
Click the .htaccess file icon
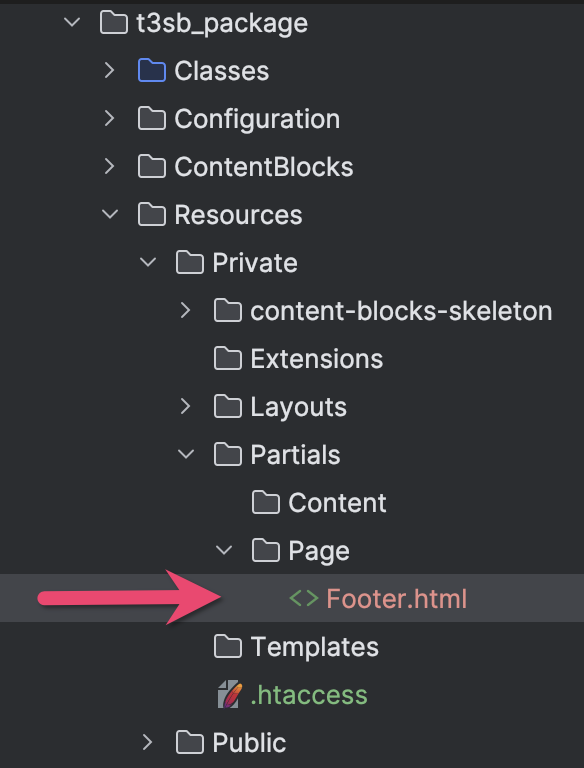[230, 694]
